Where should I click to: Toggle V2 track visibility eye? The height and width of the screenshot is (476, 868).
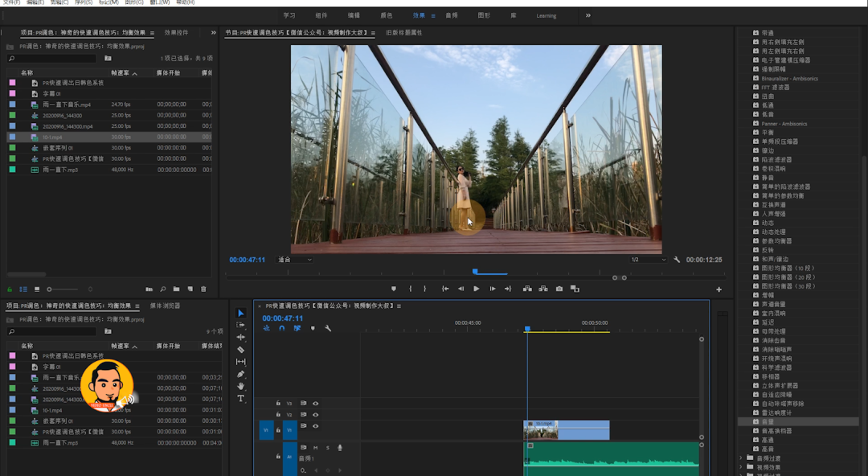pyautogui.click(x=316, y=415)
